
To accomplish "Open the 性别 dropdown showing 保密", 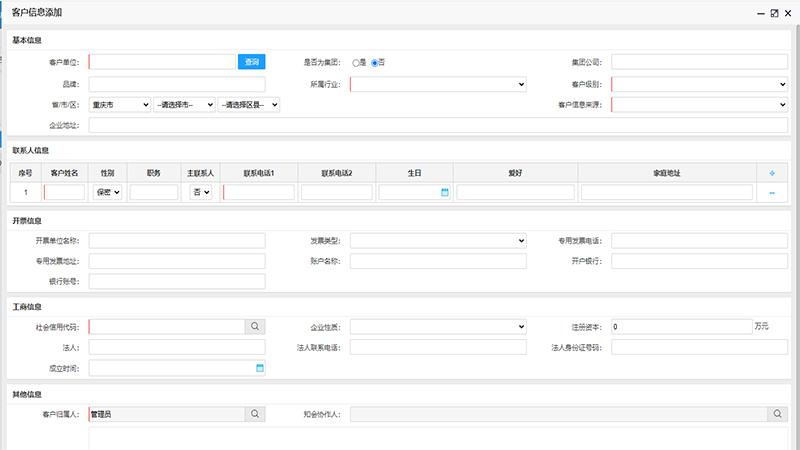I will [108, 192].
